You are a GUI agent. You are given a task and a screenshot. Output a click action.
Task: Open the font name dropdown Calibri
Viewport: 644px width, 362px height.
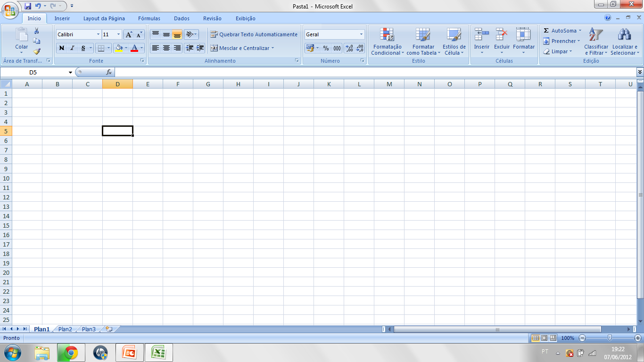(98, 34)
